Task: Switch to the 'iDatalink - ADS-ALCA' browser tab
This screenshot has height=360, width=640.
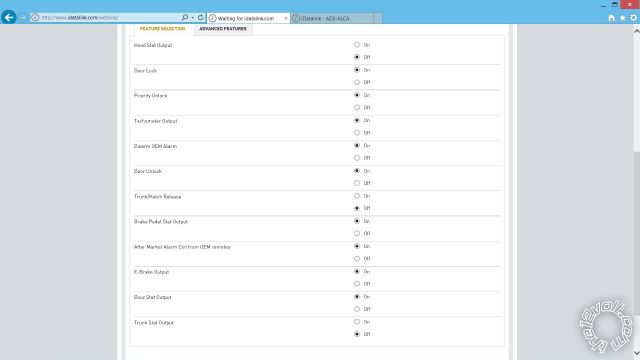Action: tap(332, 18)
